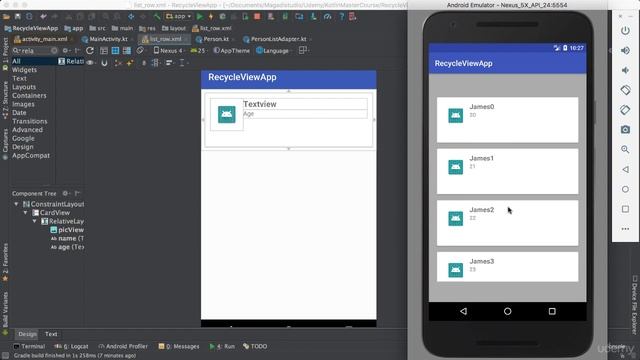This screenshot has height=360, width=640.
Task: Rotate emulator right
Action: click(625, 110)
